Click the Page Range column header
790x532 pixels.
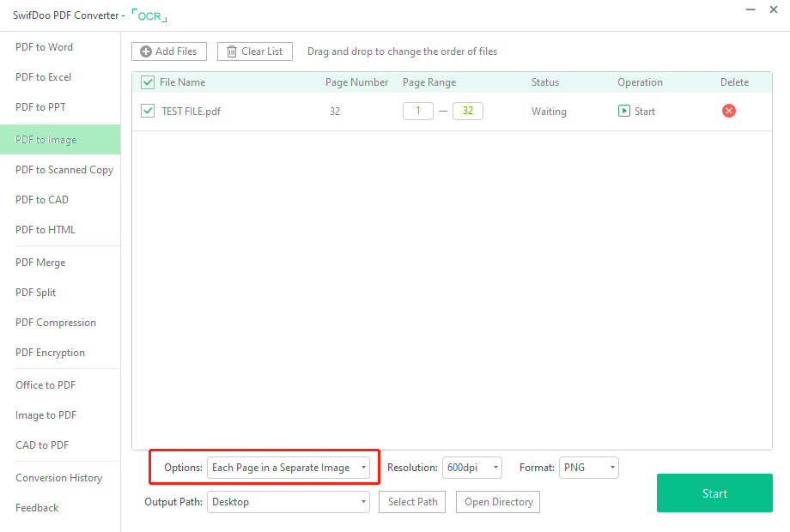pyautogui.click(x=429, y=82)
